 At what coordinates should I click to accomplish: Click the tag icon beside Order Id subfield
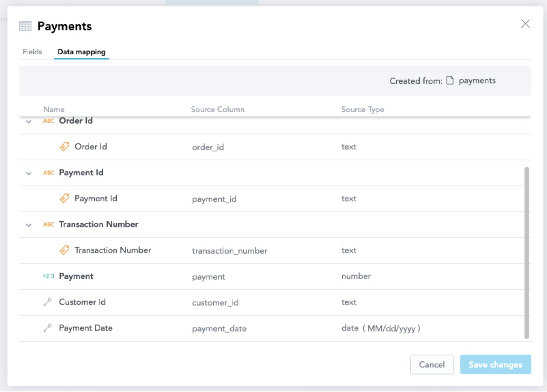64,146
